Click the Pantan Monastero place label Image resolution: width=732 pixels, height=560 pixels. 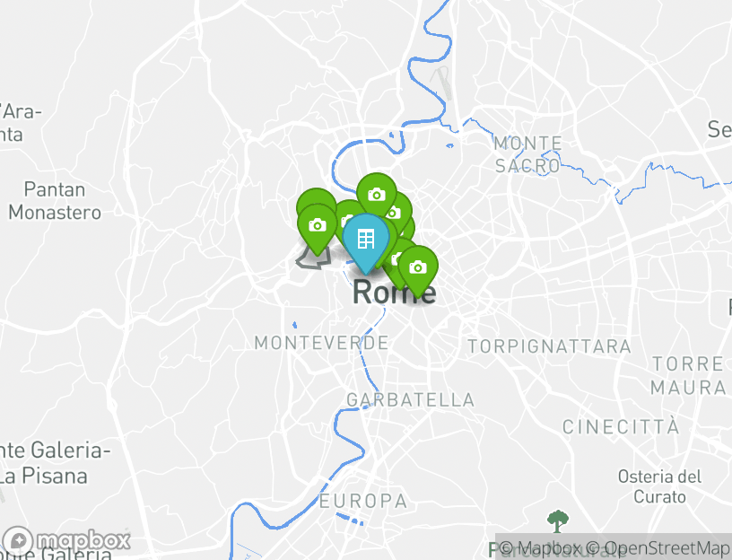[55, 201]
